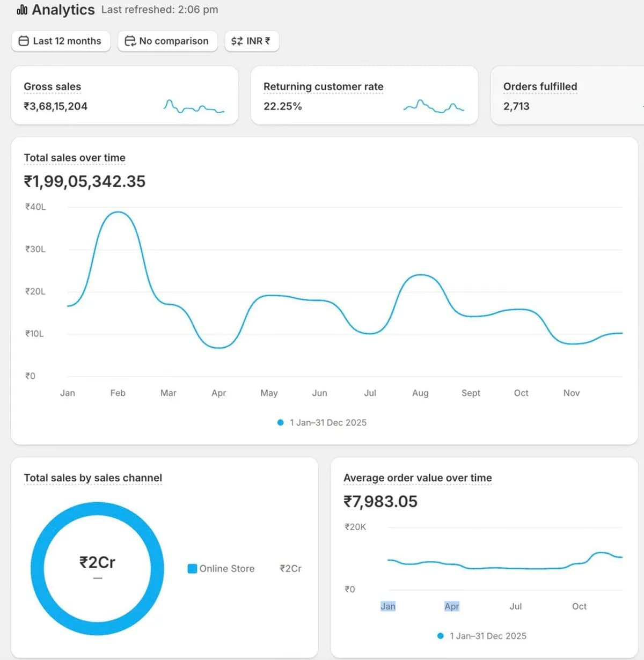Click the ₹20K label in the Average order value chart
Image resolution: width=644 pixels, height=660 pixels.
coord(355,527)
